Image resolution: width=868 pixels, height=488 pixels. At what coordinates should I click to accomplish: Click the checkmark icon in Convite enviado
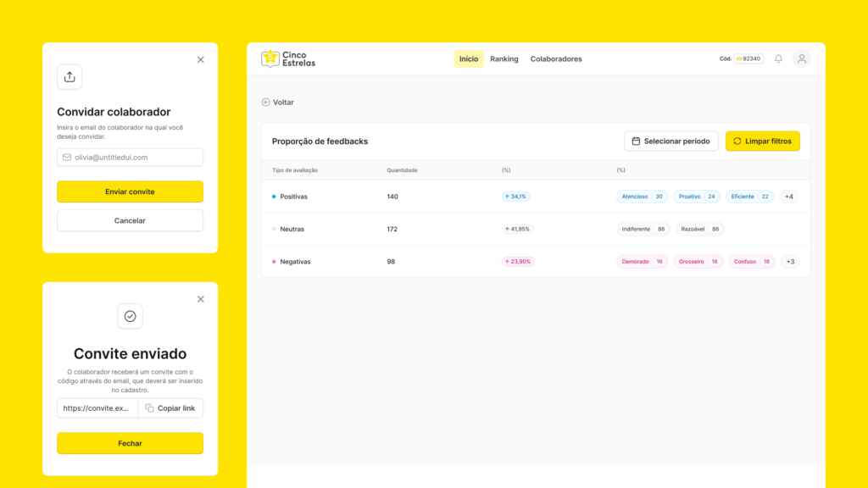point(130,316)
